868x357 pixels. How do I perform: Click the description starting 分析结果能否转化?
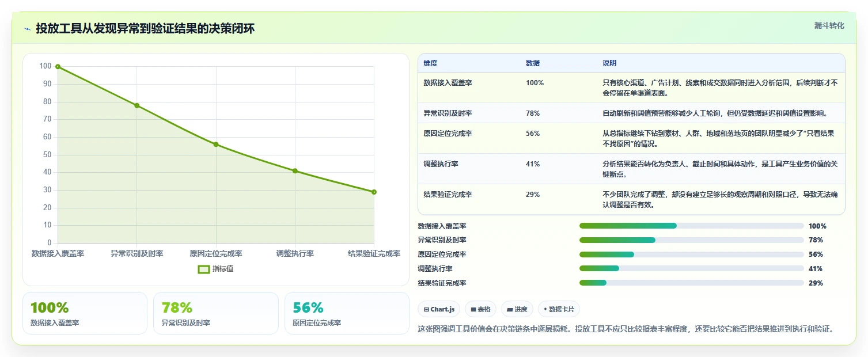pos(720,169)
